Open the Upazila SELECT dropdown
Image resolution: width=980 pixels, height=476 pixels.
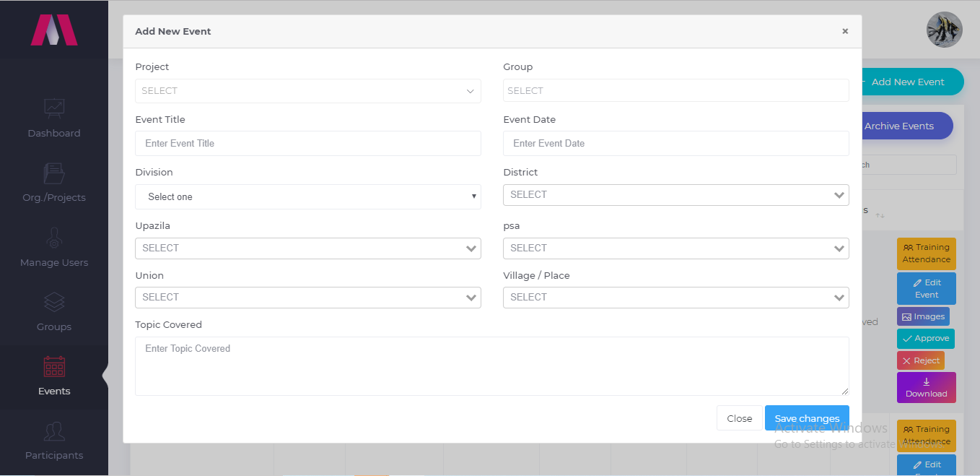(x=308, y=248)
